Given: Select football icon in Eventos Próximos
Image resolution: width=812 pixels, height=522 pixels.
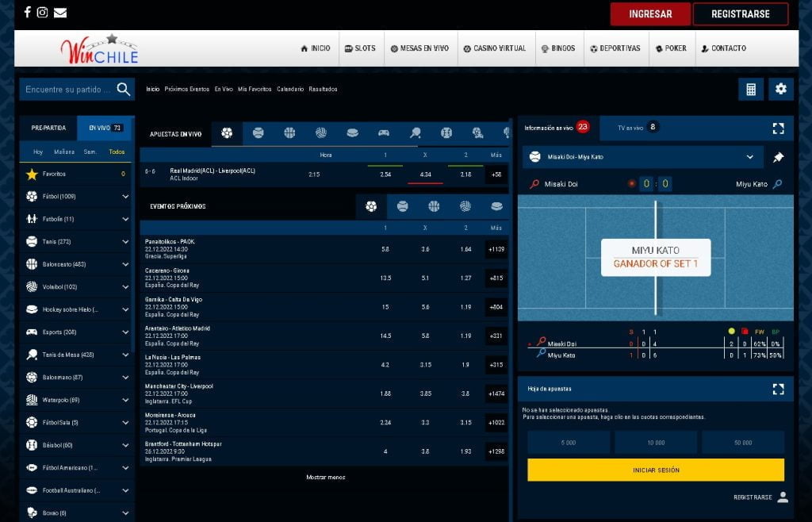Looking at the screenshot, I should click(371, 206).
